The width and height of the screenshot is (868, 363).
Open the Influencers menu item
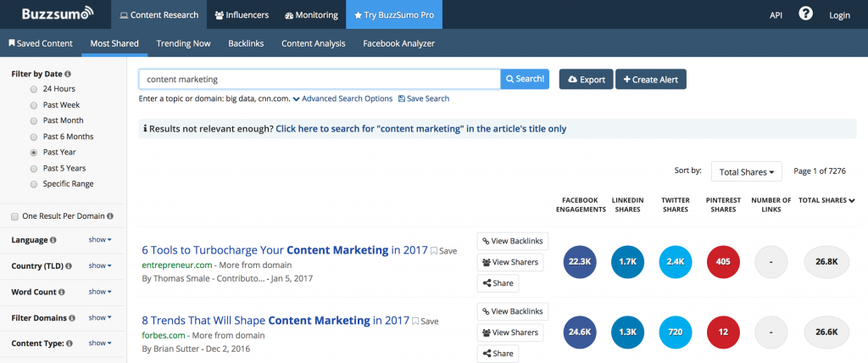243,14
